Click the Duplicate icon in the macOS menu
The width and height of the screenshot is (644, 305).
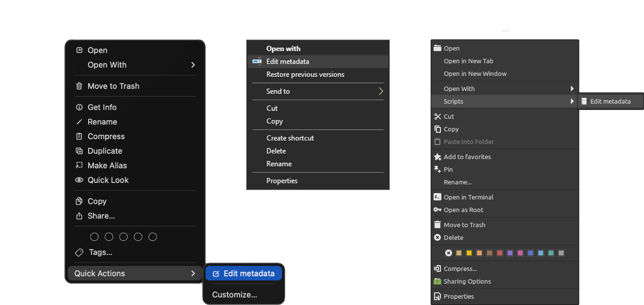pos(79,151)
